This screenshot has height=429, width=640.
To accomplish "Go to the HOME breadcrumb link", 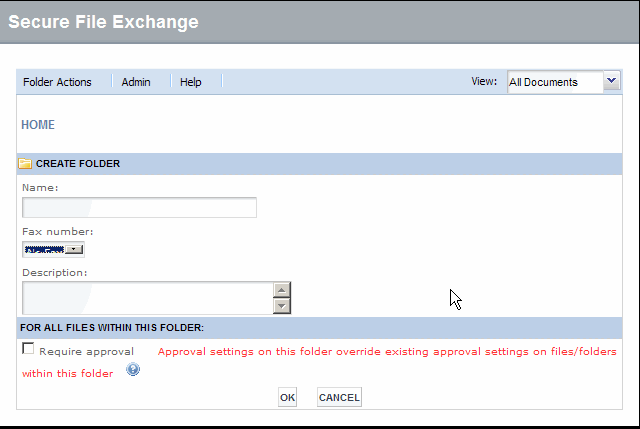I will coord(38,124).
